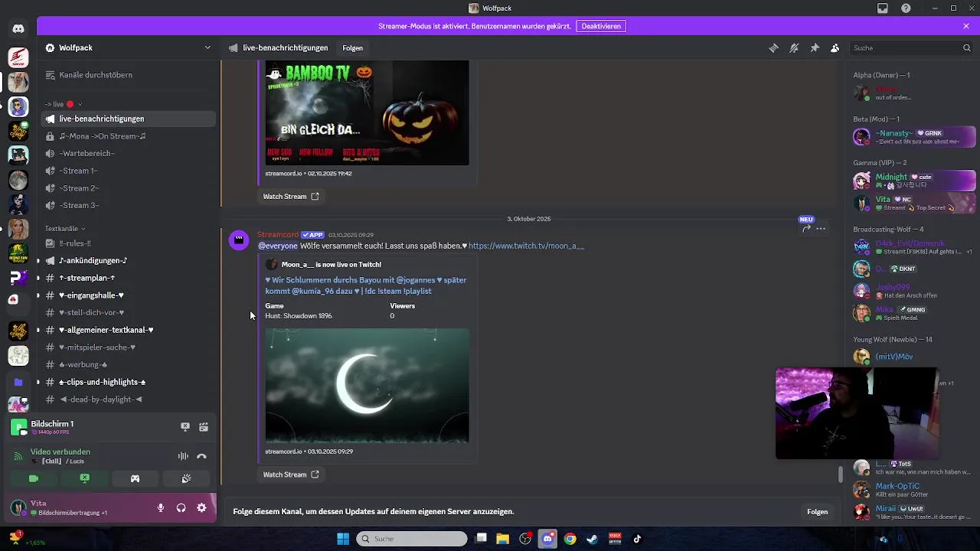Open the Discord inbox icon
Image resolution: width=980 pixels, height=551 pixels.
coord(883,8)
